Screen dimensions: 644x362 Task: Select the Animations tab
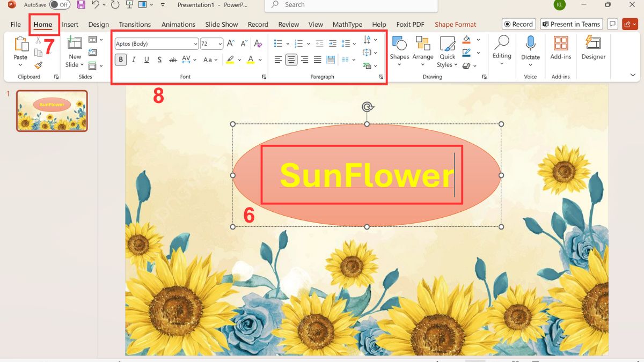click(178, 24)
